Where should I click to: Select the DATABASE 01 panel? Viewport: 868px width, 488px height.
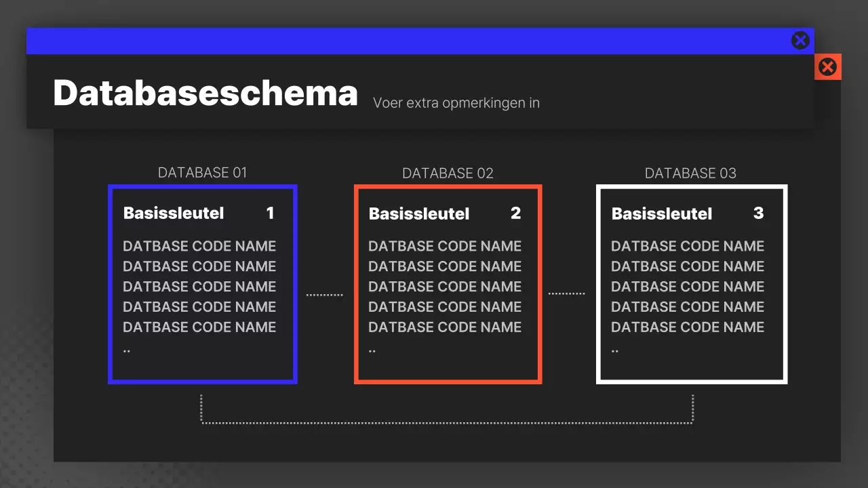(x=202, y=284)
